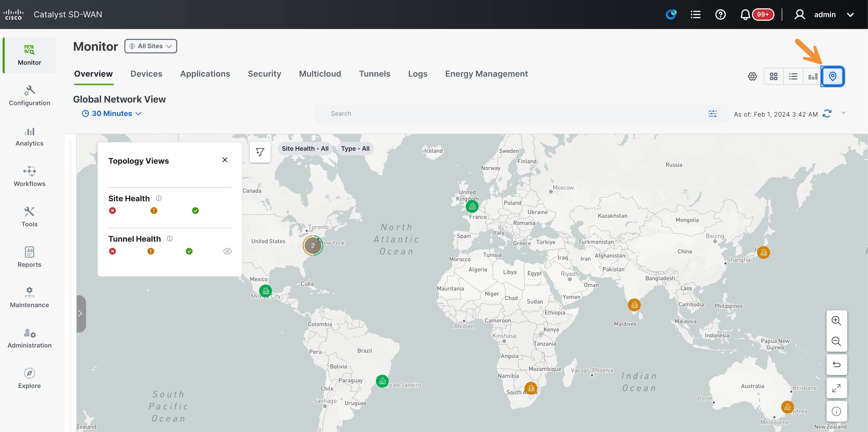Open the Type - All filter chip

coord(355,148)
